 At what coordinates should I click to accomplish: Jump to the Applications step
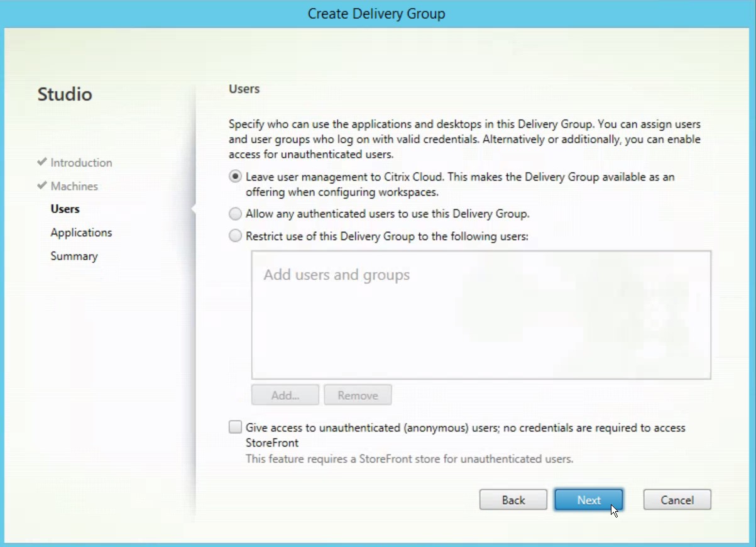pos(81,233)
